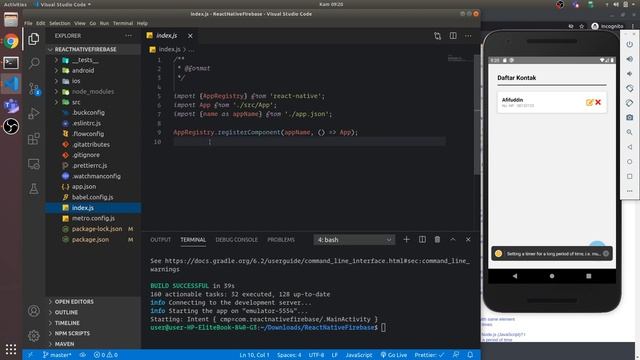Change JavaScript language mode in status bar
Image resolution: width=640 pixels, height=360 pixels.
tap(359, 355)
